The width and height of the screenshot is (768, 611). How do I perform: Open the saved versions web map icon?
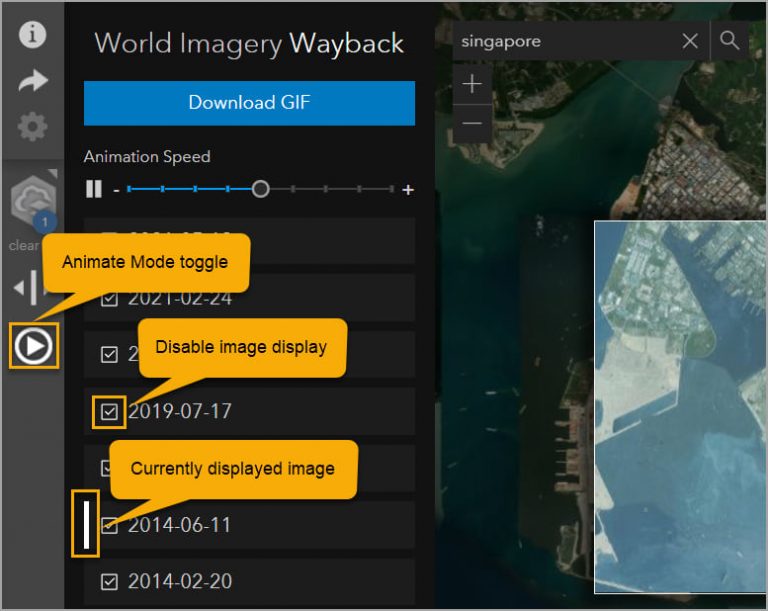coord(33,201)
